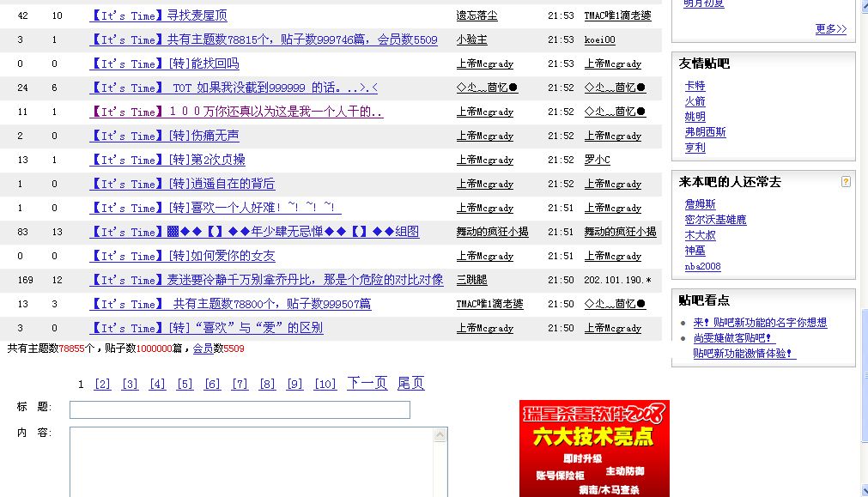Open news 尚雯婕做客贴吧
Screen dimensions: 868x497
(732, 338)
